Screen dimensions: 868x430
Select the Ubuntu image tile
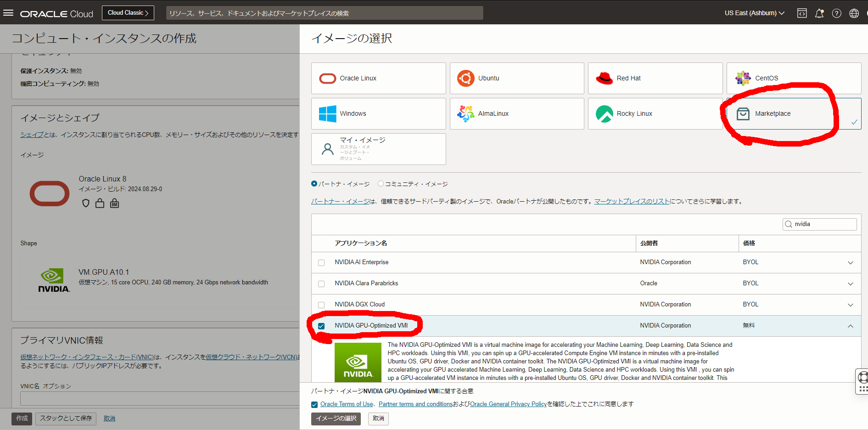[x=517, y=79]
